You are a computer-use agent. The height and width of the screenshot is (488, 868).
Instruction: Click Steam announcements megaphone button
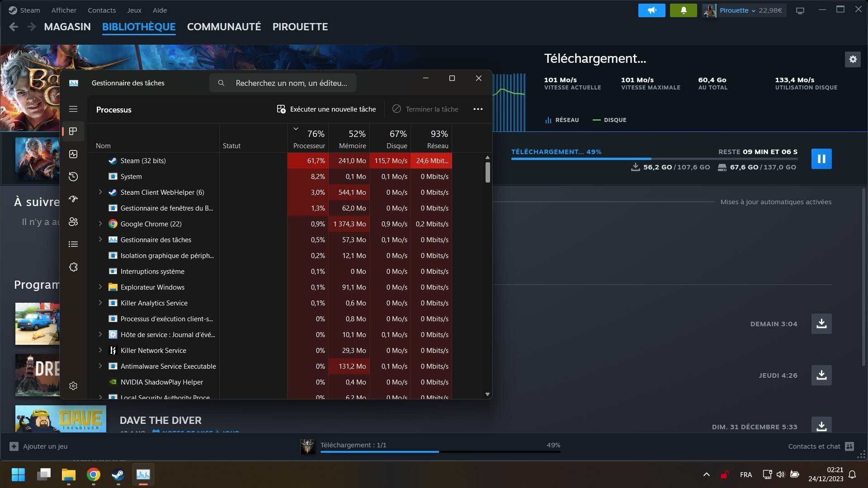pos(651,10)
